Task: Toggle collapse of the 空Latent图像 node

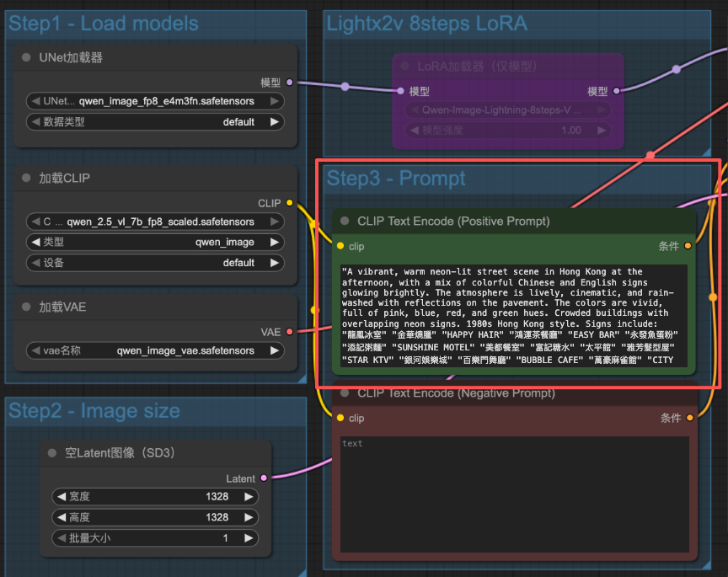Action: 52,453
